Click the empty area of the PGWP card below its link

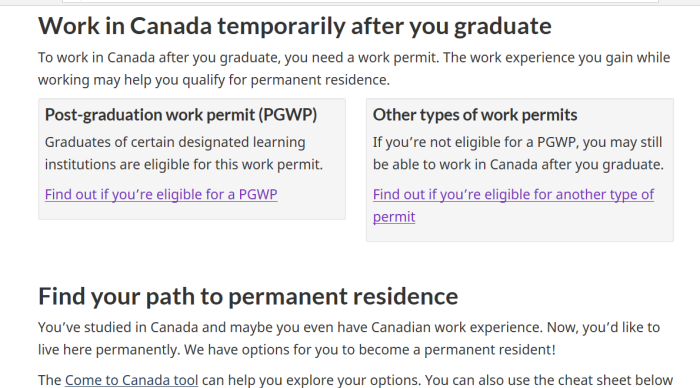(192, 211)
